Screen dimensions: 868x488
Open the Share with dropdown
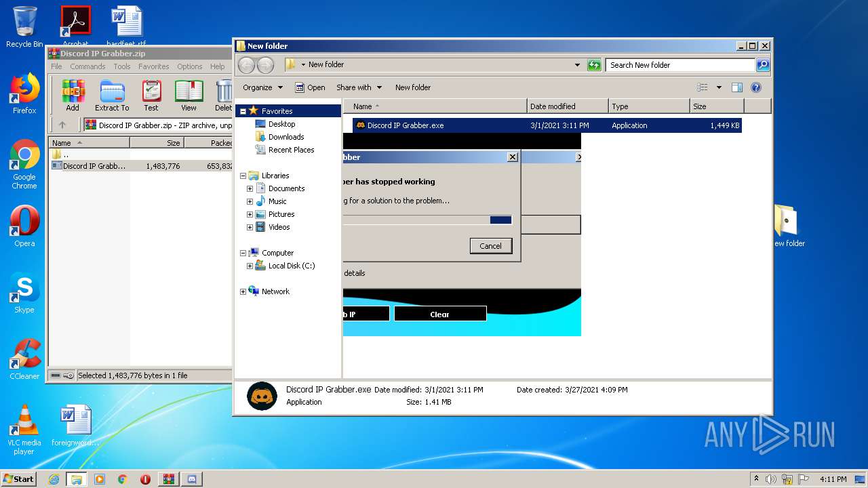tap(359, 87)
